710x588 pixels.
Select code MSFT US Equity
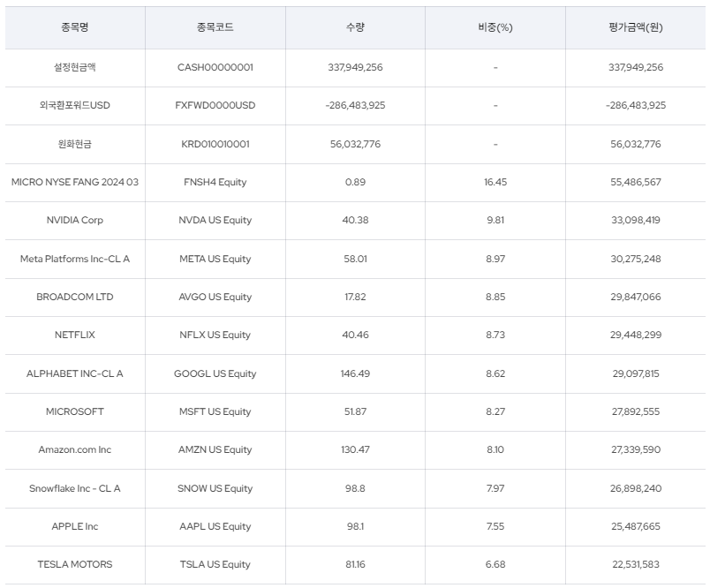[x=215, y=412]
